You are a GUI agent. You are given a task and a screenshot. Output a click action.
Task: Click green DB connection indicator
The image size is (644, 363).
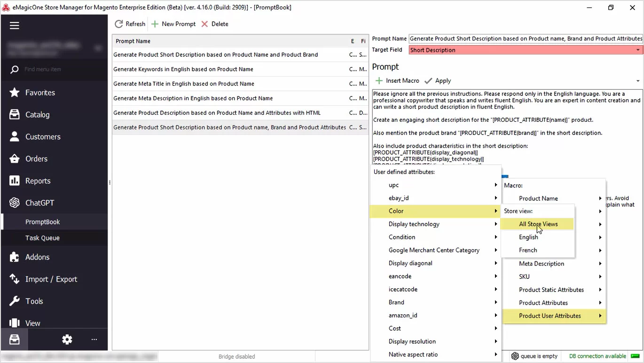tap(636, 356)
